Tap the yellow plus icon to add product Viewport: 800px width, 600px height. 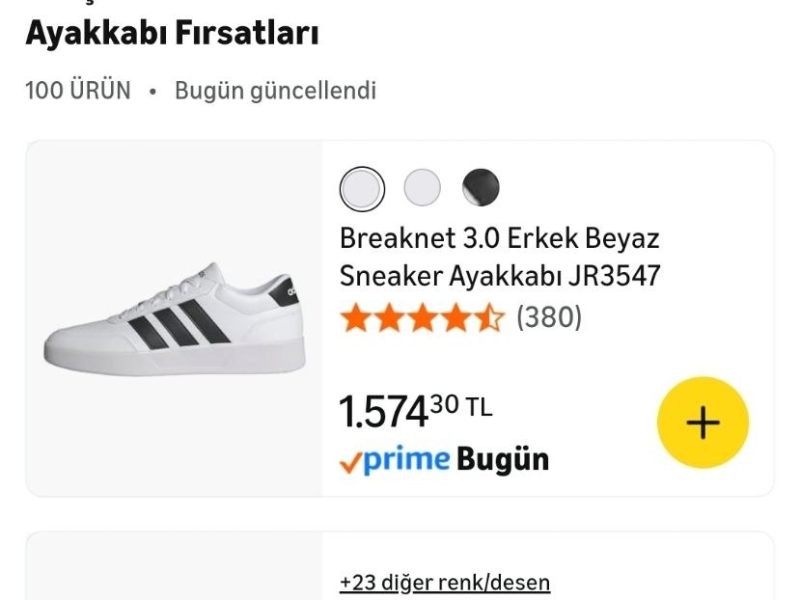tap(703, 421)
